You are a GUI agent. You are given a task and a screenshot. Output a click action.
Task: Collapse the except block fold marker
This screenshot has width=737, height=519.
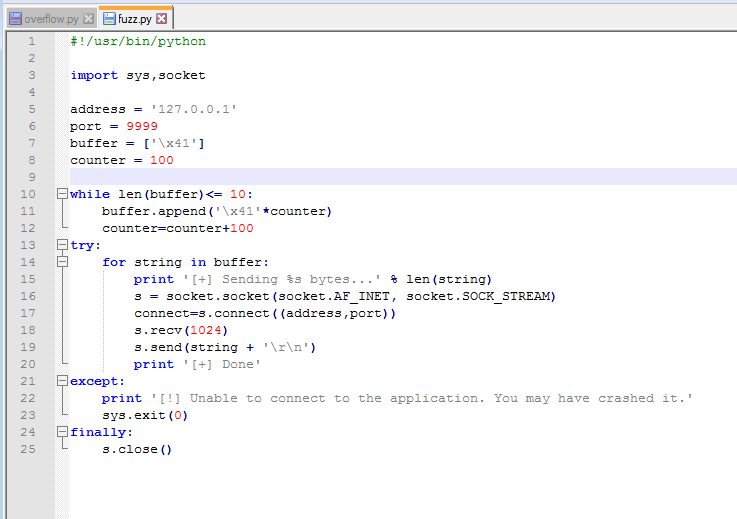(x=62, y=381)
